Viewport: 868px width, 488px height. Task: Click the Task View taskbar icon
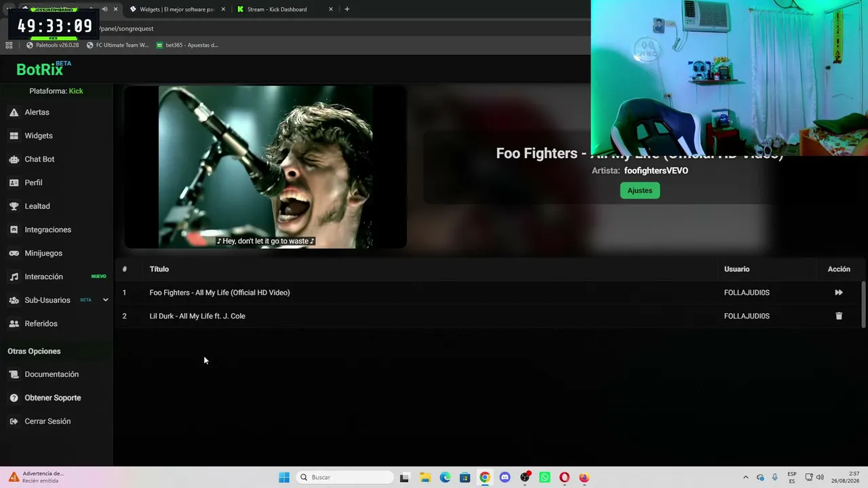tap(404, 478)
